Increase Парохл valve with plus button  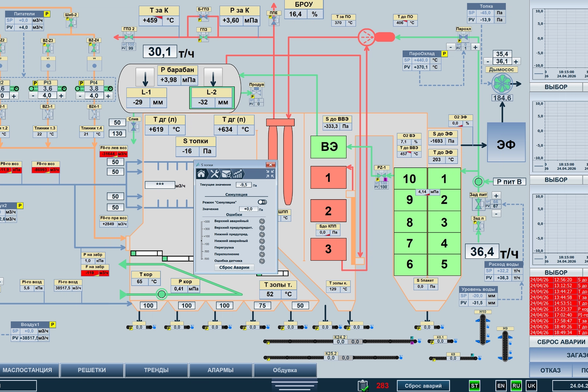tap(475, 47)
